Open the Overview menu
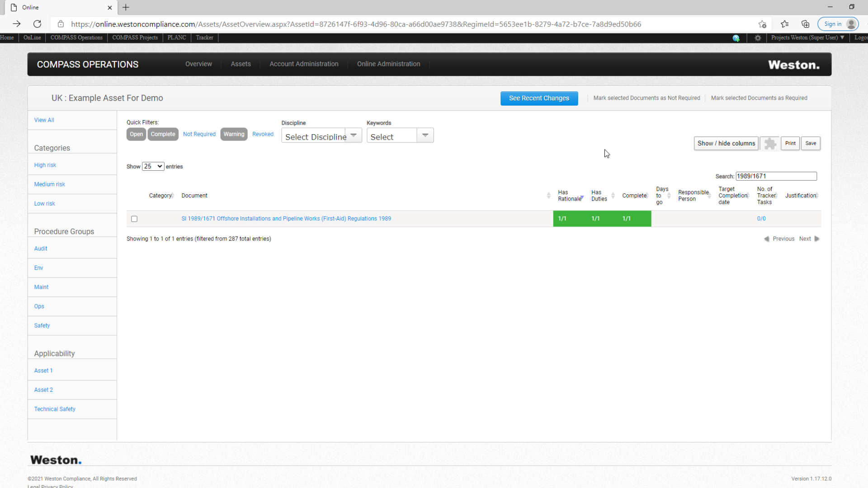The width and height of the screenshot is (868, 488). [198, 64]
